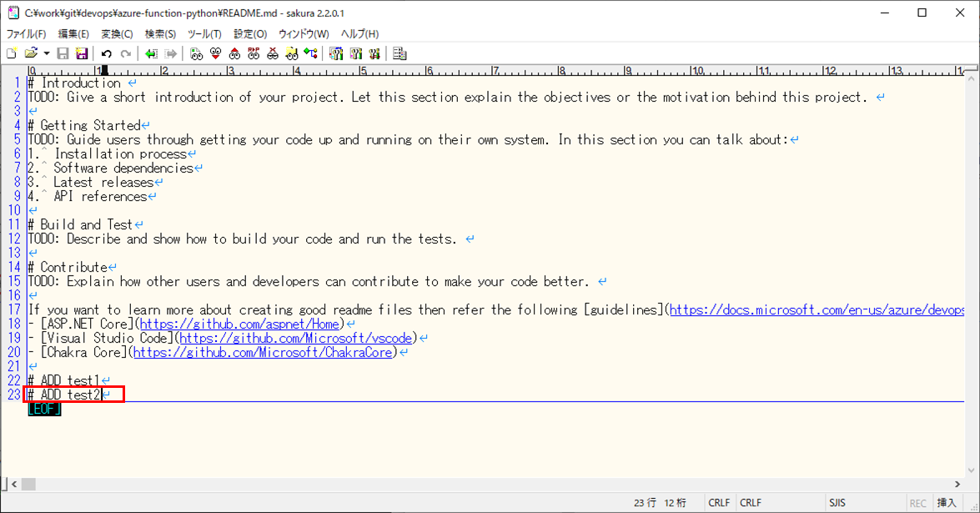Screen dimensions: 980x513
Task: Click the Sakura app icon in title bar
Action: pos(13,13)
